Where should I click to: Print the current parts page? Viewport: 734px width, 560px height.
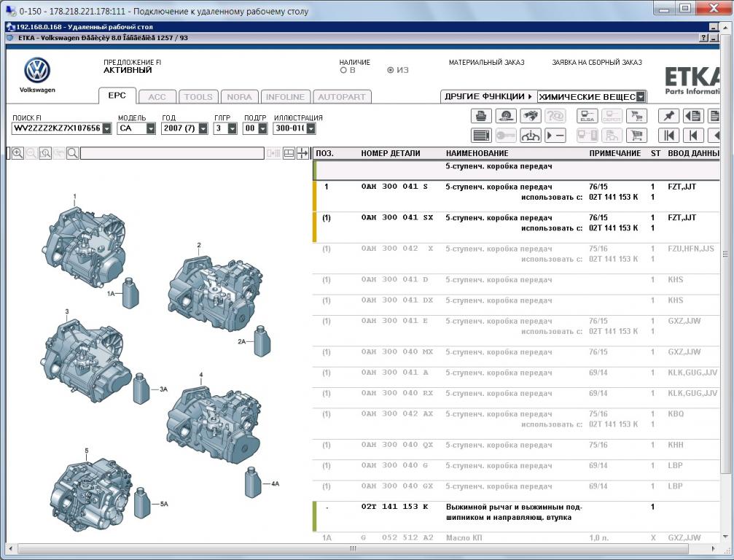(481, 116)
